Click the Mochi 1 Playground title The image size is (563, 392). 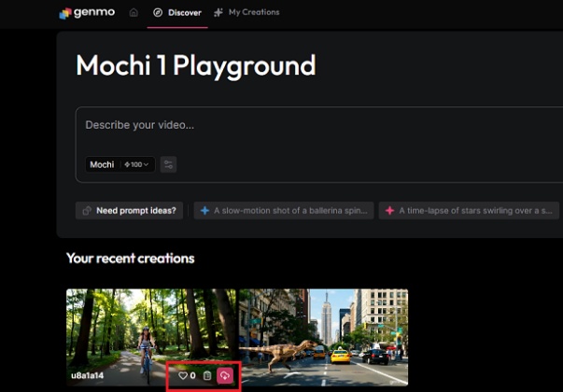click(x=196, y=66)
